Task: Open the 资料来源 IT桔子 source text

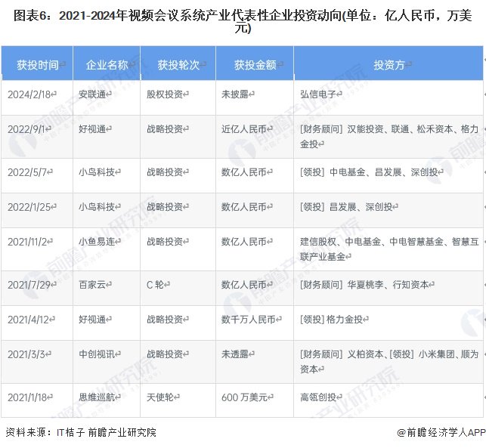Action: click(x=81, y=433)
